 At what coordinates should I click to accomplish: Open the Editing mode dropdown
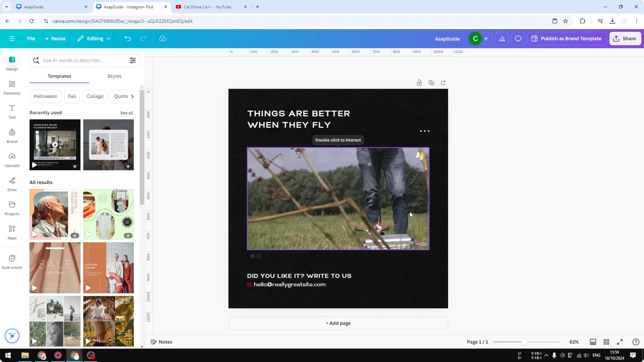(94, 38)
